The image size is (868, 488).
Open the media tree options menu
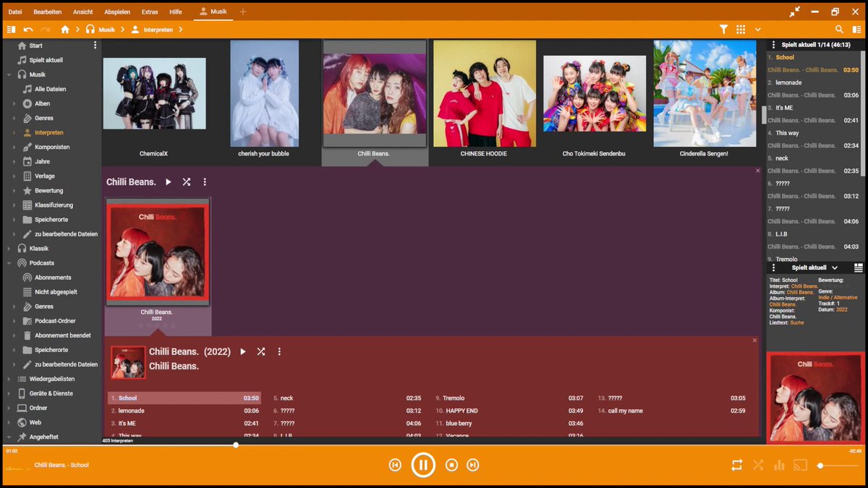pyautogui.click(x=95, y=45)
